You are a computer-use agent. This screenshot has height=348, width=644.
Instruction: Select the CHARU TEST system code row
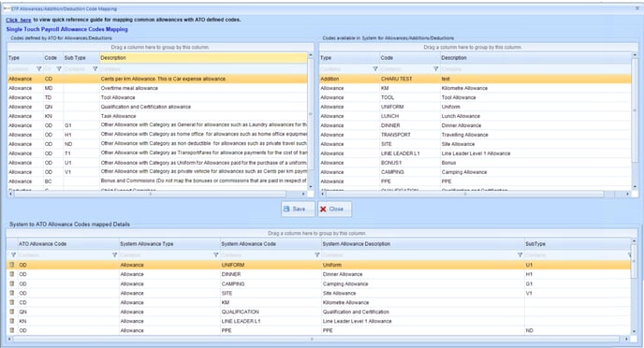point(476,79)
